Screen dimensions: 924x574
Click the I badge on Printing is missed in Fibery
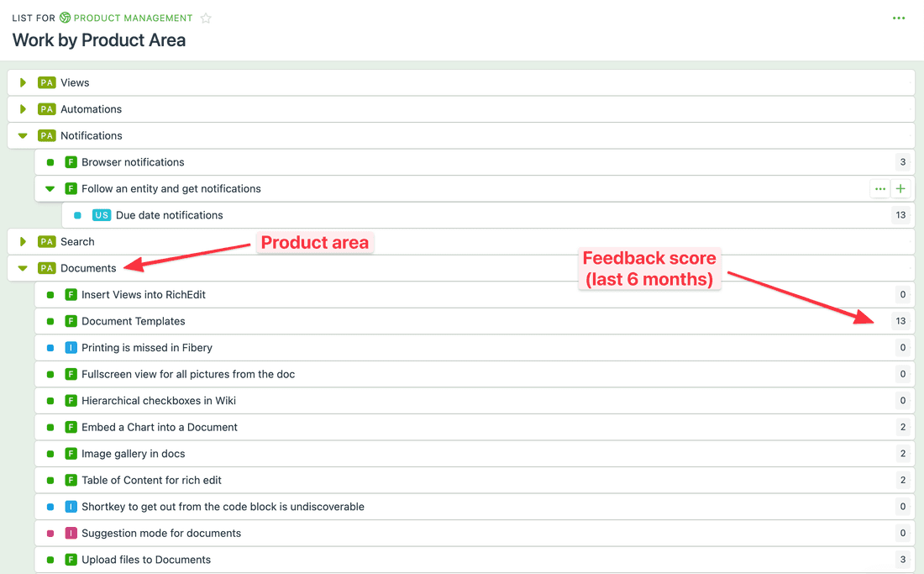tap(71, 347)
